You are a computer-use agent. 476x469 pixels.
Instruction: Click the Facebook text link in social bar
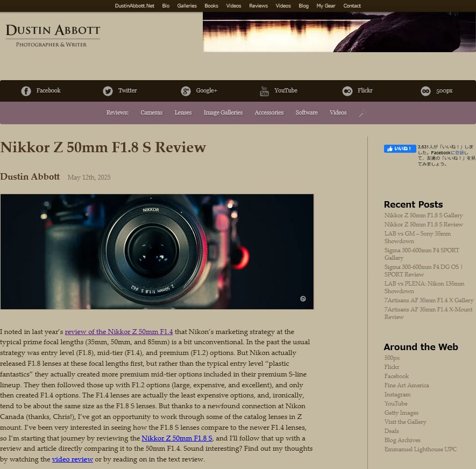48,90
